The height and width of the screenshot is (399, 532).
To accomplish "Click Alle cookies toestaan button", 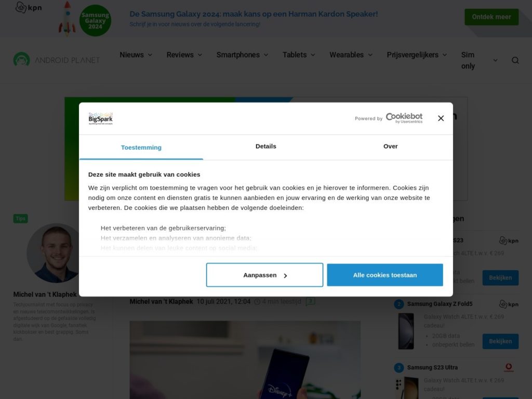I will pos(385,275).
